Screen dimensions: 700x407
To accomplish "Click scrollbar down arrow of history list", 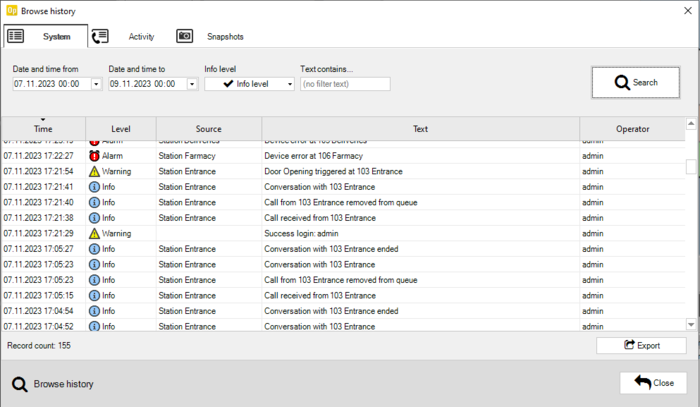I will click(691, 324).
